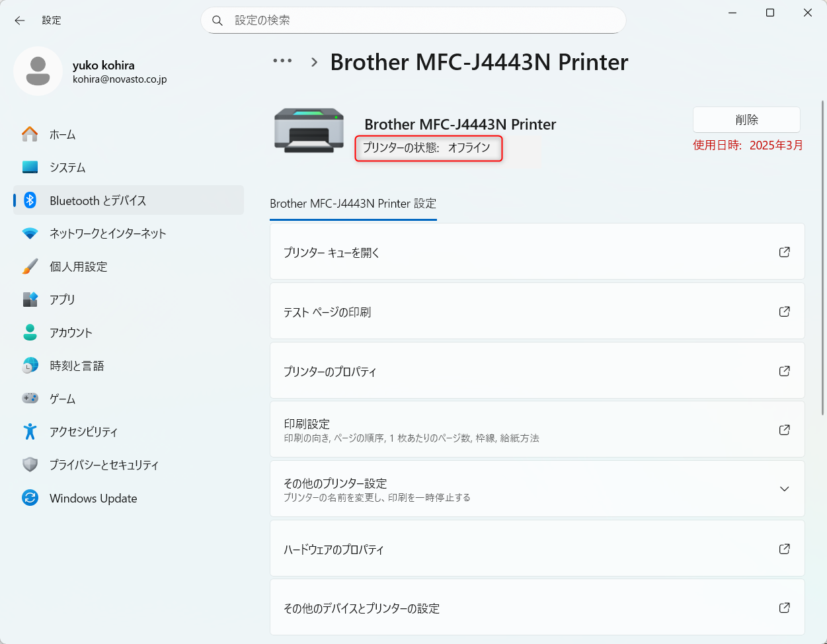
Task: Click external-link icon on ハードウェアのプロパティ row
Action: 785,549
